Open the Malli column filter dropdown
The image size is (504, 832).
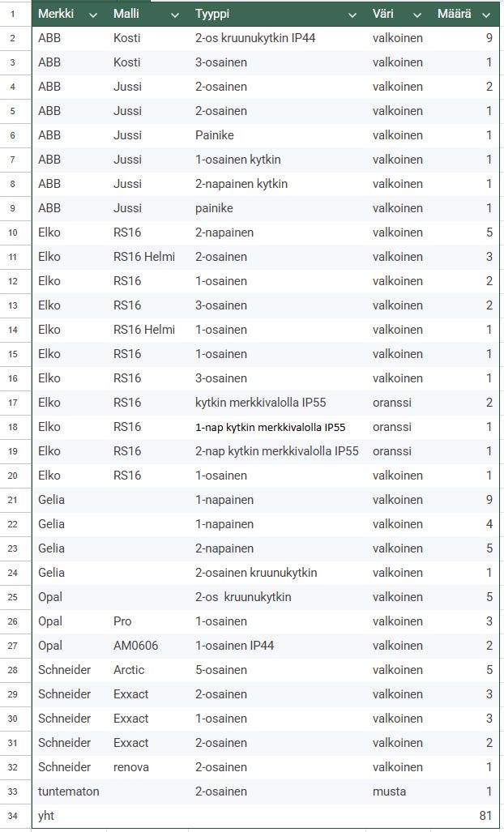[x=174, y=15]
